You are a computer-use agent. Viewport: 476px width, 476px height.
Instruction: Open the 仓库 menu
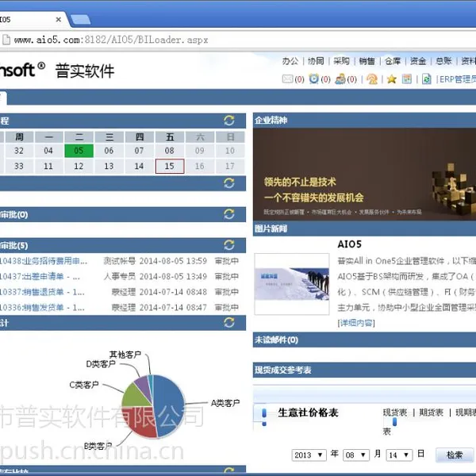point(393,61)
